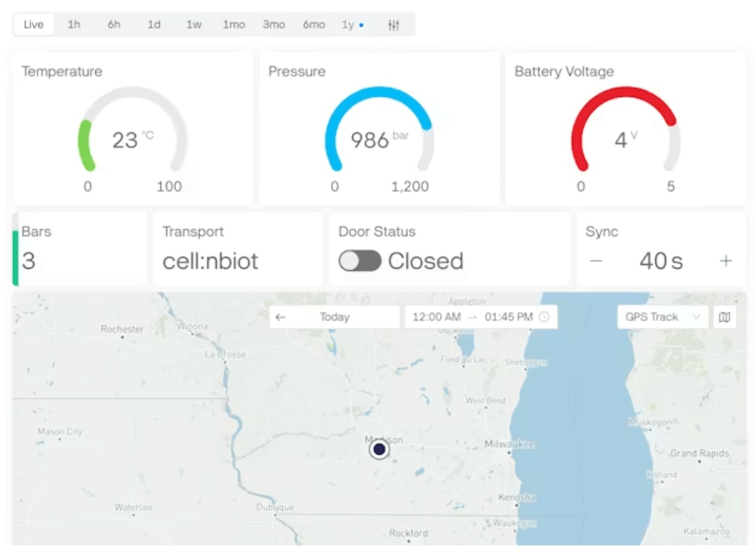Switch to the 1h time range tab

point(74,25)
